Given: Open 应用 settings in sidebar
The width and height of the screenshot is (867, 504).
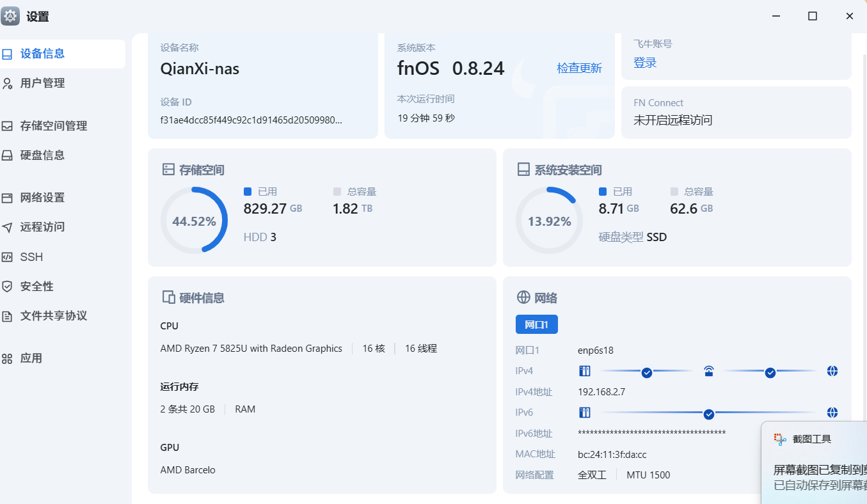Looking at the screenshot, I should pyautogui.click(x=62, y=358).
